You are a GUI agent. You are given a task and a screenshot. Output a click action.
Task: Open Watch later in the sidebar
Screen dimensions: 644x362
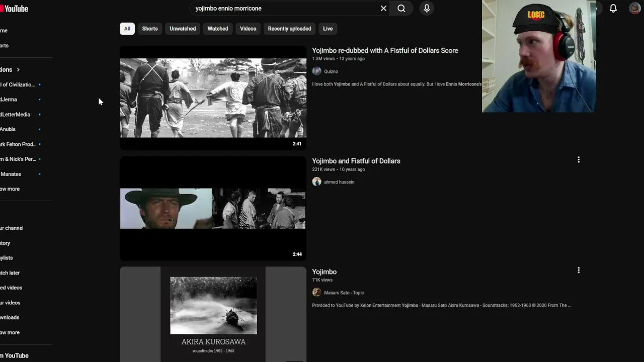click(x=10, y=273)
